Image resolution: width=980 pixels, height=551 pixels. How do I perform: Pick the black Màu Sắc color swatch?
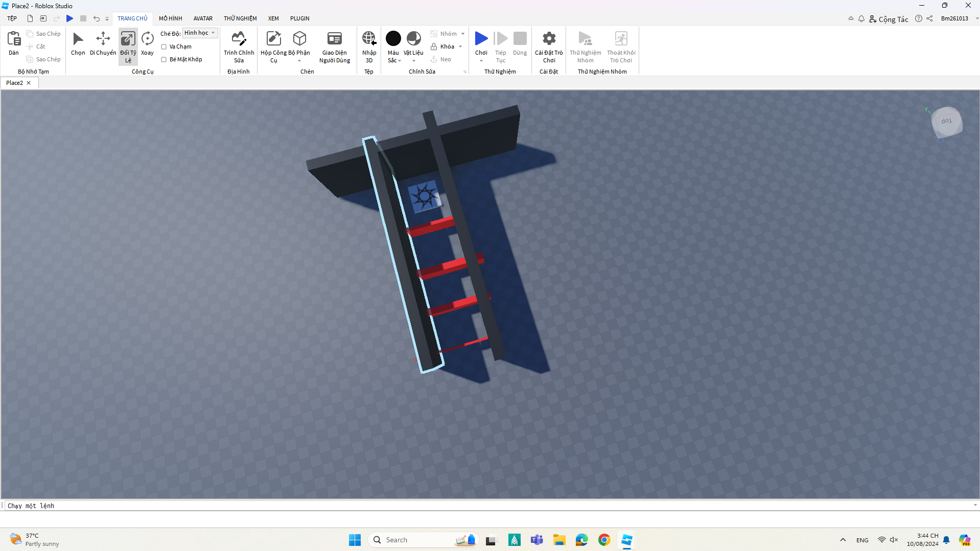[393, 38]
